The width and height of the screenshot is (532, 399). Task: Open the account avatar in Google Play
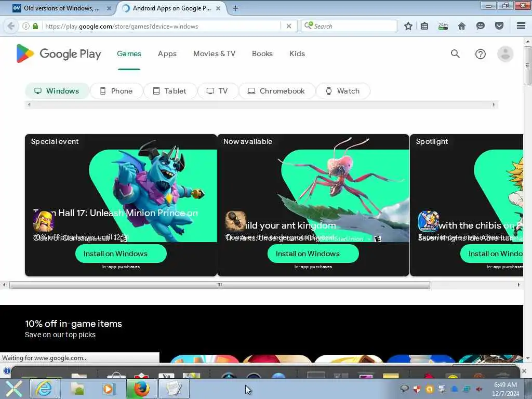(505, 54)
